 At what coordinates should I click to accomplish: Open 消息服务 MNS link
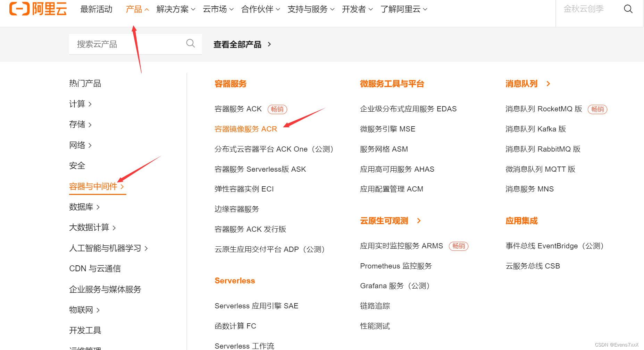point(530,189)
